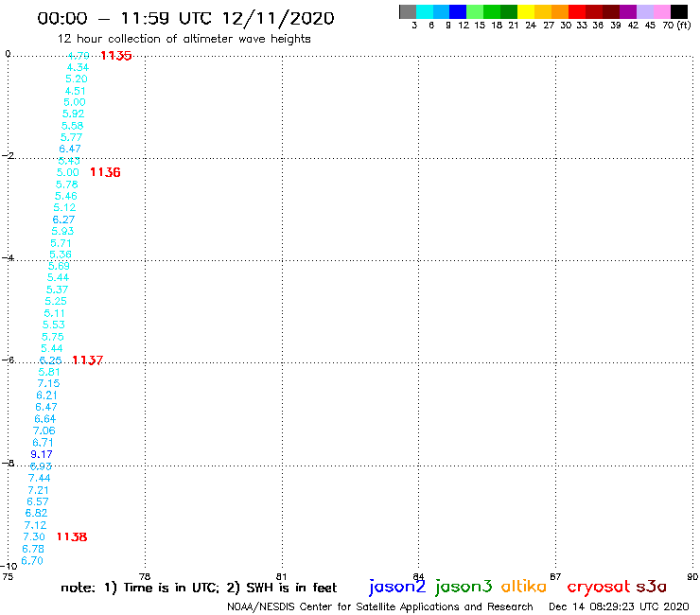Click the 6.64 wave height reading
The height and width of the screenshot is (615, 700).
45,419
